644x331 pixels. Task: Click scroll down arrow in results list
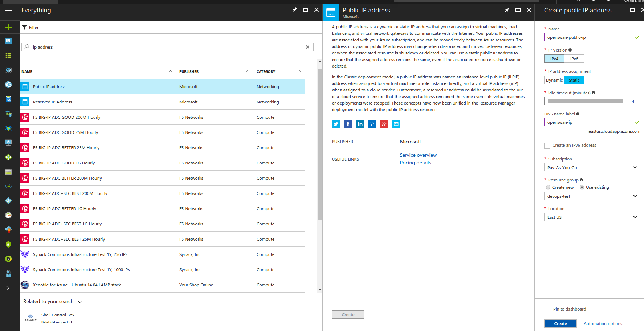[320, 290]
